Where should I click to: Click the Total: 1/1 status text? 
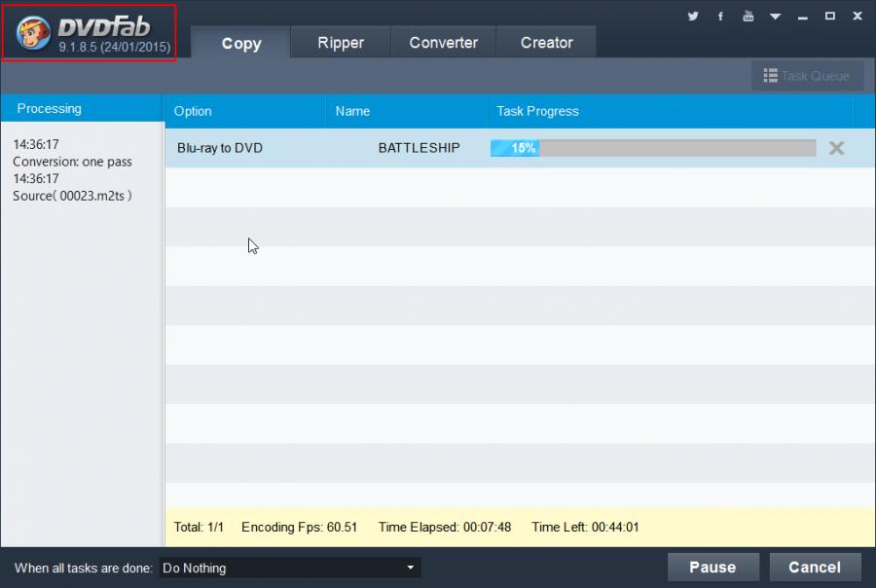point(199,527)
